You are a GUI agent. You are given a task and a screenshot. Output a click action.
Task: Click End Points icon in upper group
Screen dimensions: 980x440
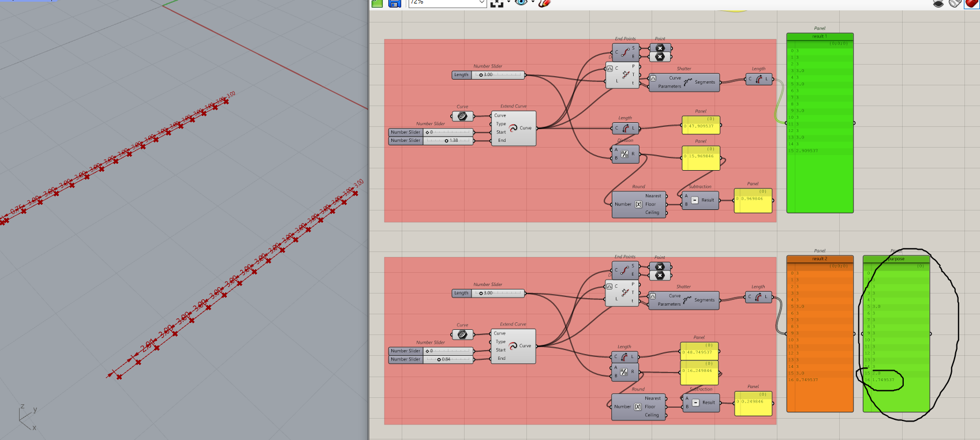(625, 52)
